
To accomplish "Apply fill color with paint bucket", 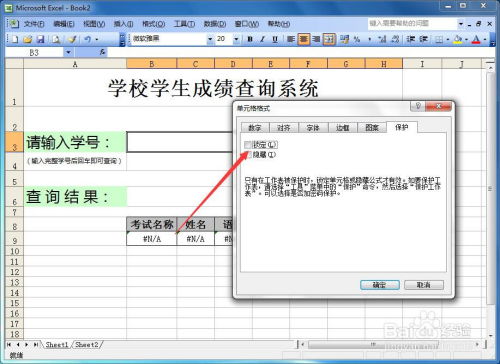I will (458, 39).
